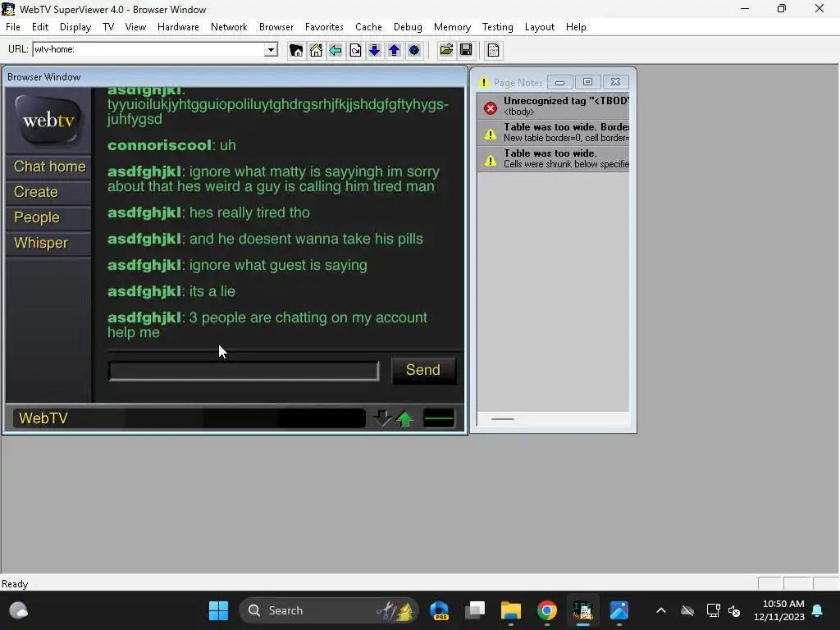
Task: Open the Display menu
Action: pyautogui.click(x=75, y=27)
